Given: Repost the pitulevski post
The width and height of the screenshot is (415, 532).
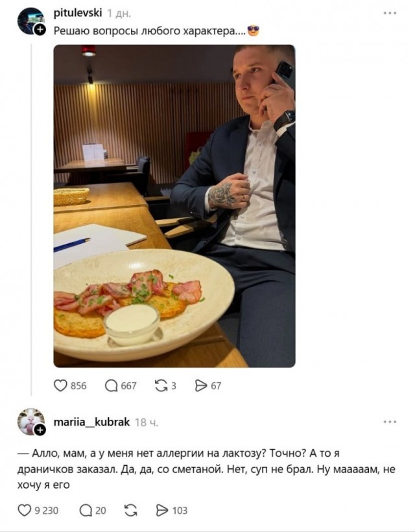Looking at the screenshot, I should point(161,385).
